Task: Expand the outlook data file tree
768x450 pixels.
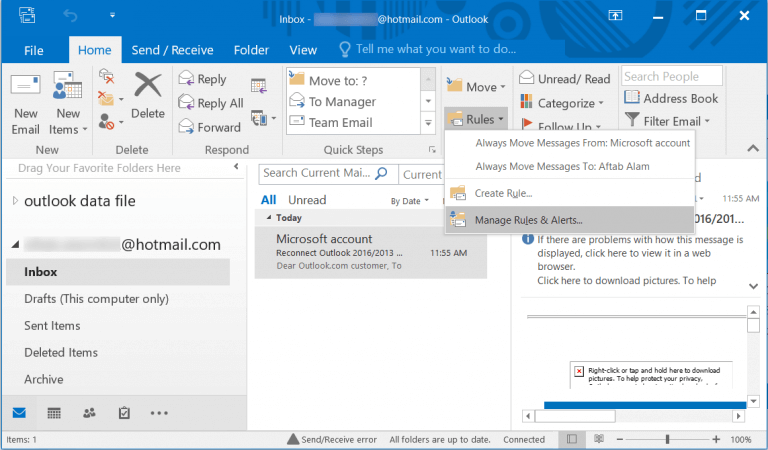Action: (15, 201)
